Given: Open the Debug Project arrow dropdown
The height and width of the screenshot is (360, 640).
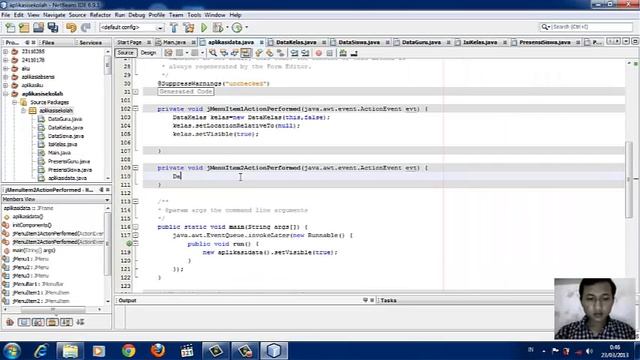Looking at the screenshot, I should coord(227,27).
